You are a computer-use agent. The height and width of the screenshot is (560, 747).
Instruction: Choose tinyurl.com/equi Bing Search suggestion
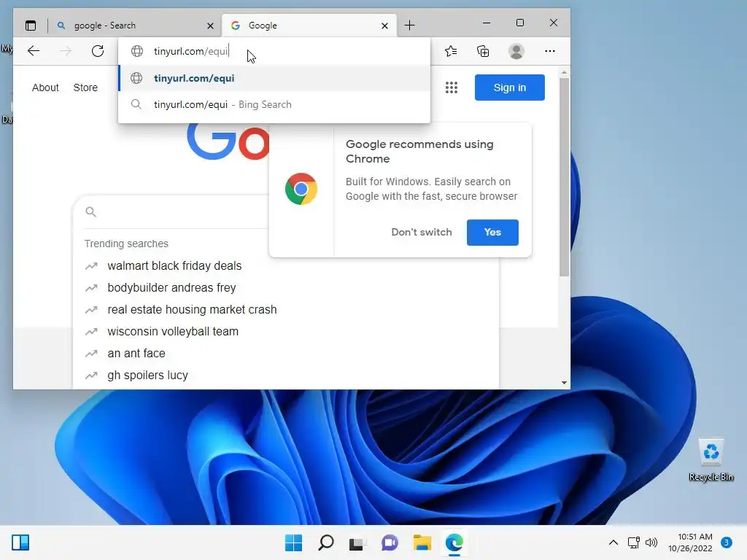tap(274, 104)
